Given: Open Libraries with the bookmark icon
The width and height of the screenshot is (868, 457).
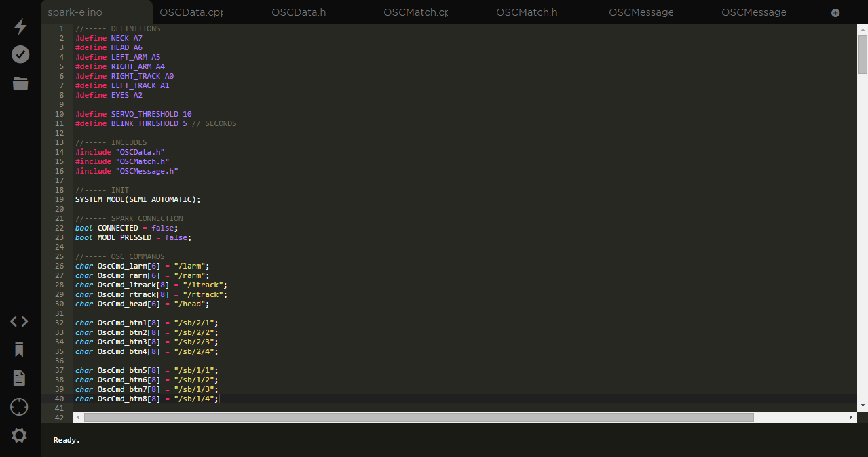Looking at the screenshot, I should 19,350.
